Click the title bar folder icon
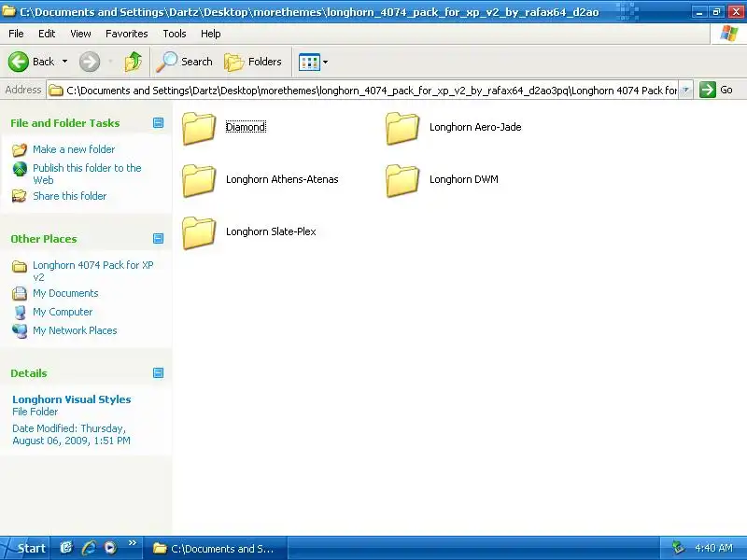 pyautogui.click(x=8, y=11)
